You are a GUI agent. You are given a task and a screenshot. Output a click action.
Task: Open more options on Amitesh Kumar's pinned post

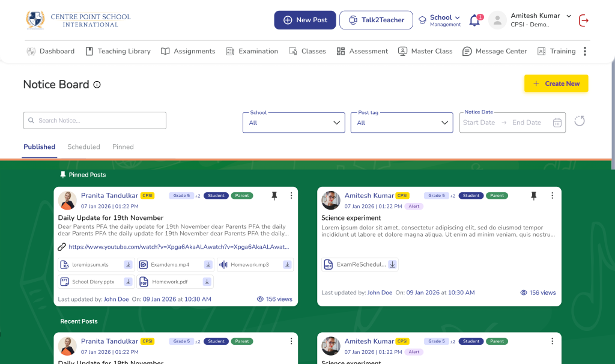click(552, 196)
